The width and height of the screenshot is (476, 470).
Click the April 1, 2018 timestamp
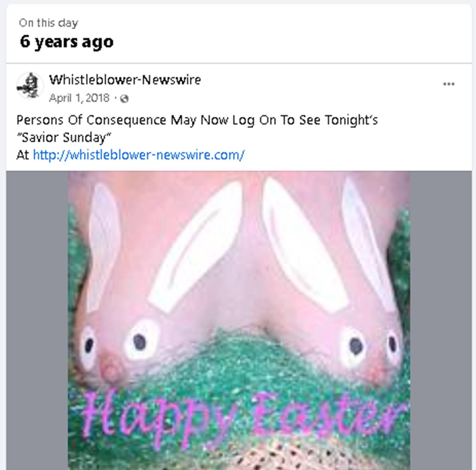[x=79, y=98]
